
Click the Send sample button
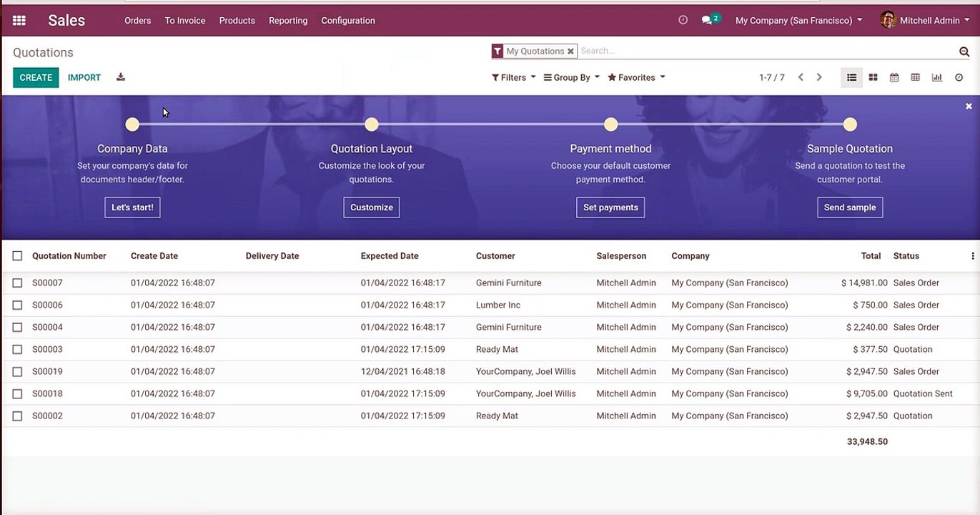coord(850,207)
